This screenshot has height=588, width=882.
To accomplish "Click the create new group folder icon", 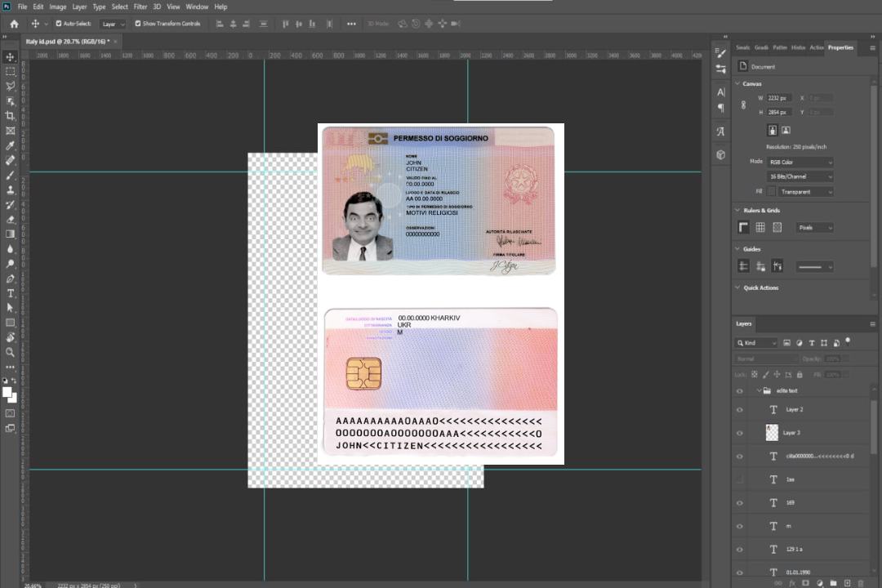I will click(x=833, y=583).
